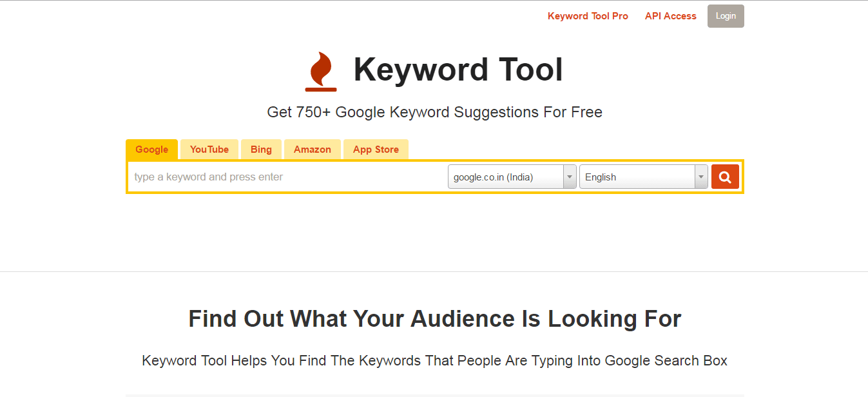Switch to the YouTube tab
The width and height of the screenshot is (868, 397).
pyautogui.click(x=209, y=150)
